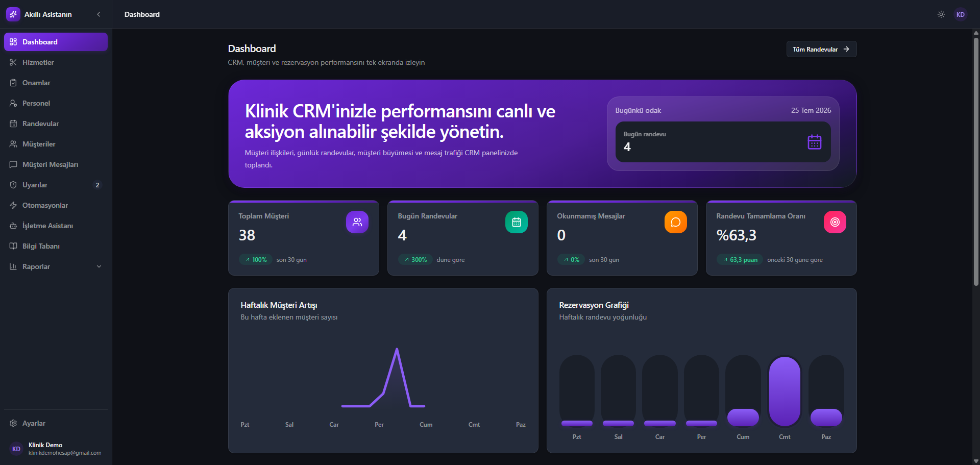Click the 300% growth badge
Viewport: 980px width, 465px height.
415,260
